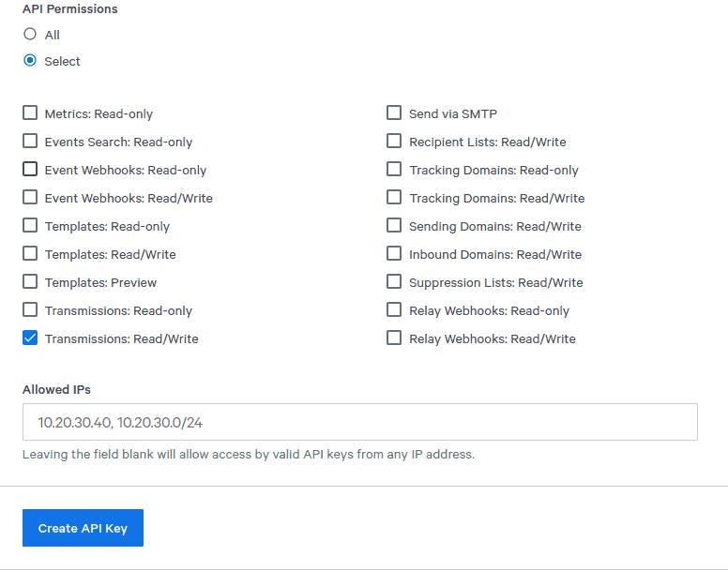This screenshot has height=571, width=728.
Task: Tick Event Webhooks: Read-only checkbox
Action: 30,170
